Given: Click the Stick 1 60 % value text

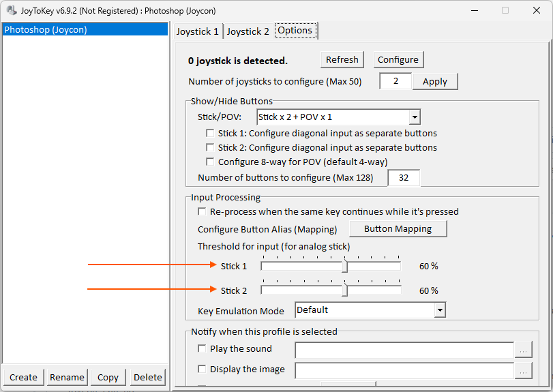Looking at the screenshot, I should click(428, 266).
